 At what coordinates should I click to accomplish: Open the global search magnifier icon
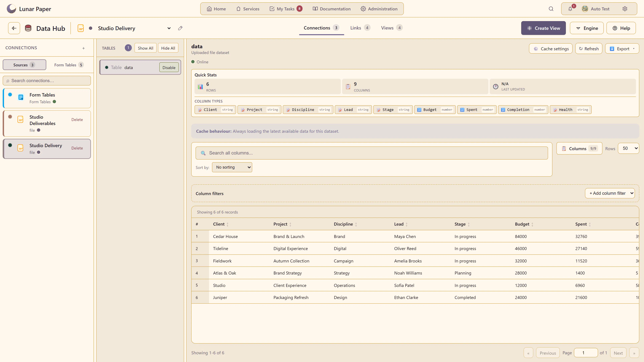(551, 9)
